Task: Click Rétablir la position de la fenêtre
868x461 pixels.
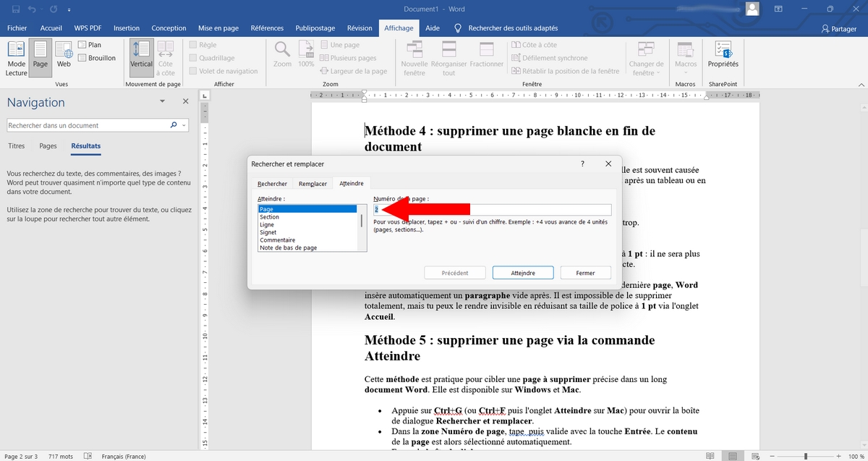Action: tap(565, 71)
